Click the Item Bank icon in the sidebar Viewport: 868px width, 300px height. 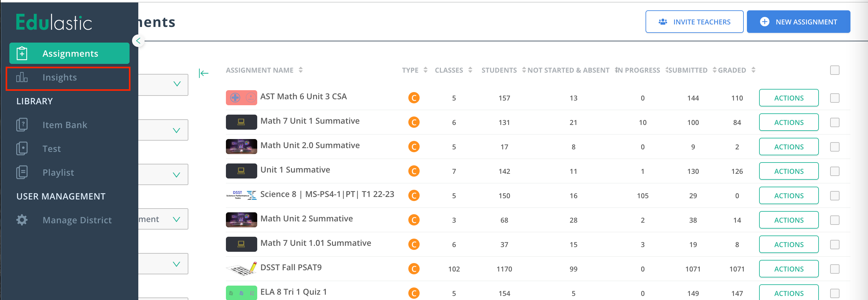[x=22, y=125]
